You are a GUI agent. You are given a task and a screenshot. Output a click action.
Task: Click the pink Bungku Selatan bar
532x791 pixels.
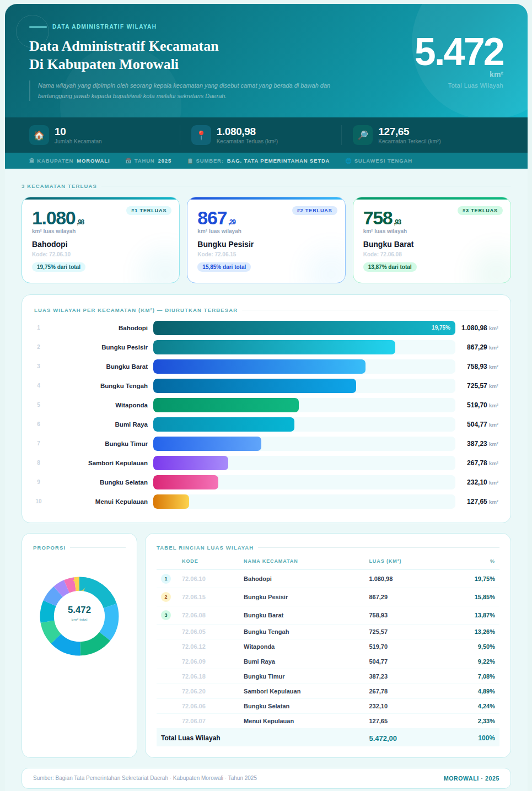click(x=186, y=482)
